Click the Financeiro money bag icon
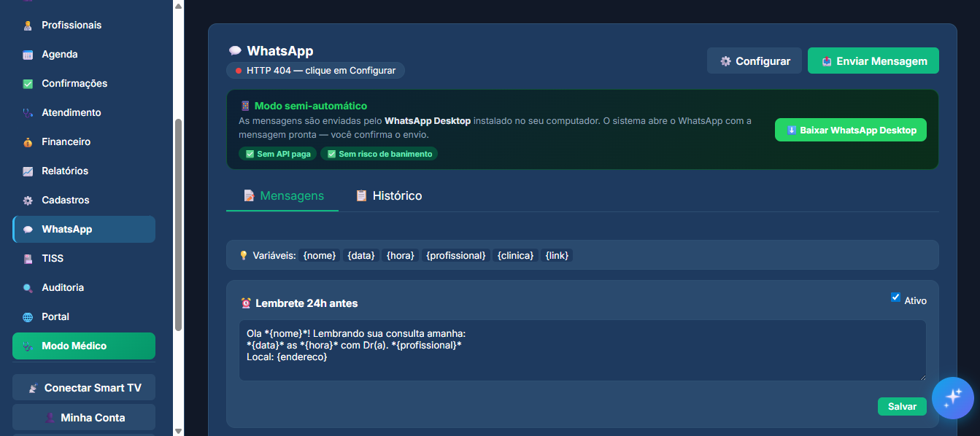The image size is (980, 436). 28,142
